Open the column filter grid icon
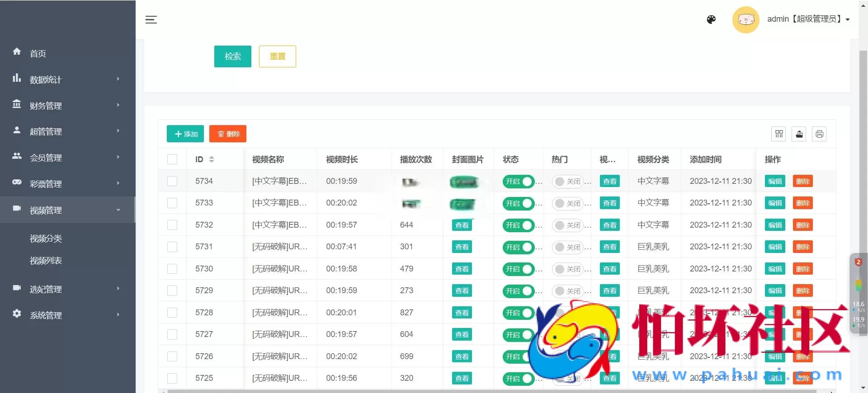Screen dimensions: 868x393 click(779, 134)
